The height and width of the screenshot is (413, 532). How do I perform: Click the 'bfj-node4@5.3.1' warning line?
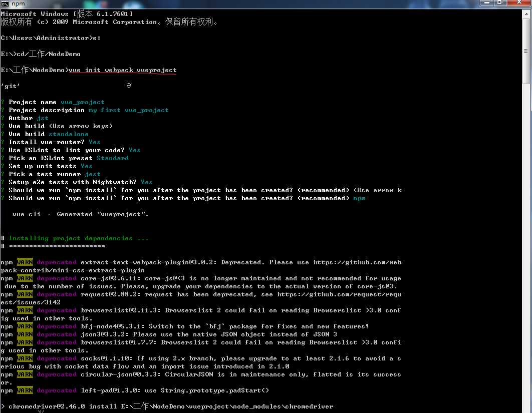(184, 326)
